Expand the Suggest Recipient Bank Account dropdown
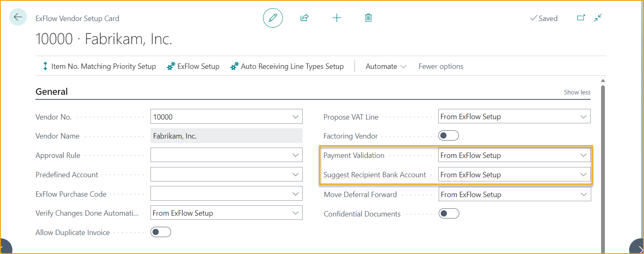The width and height of the screenshot is (644, 254). pyautogui.click(x=583, y=174)
